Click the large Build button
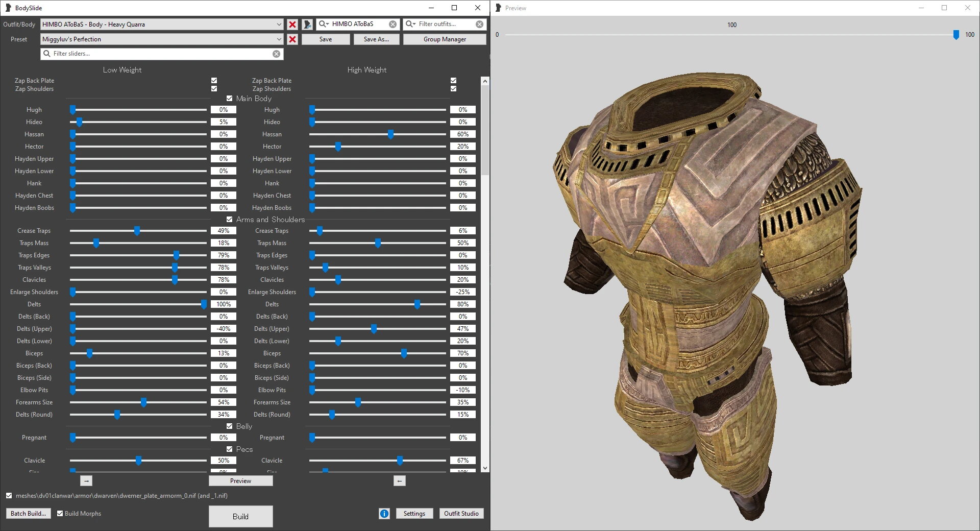This screenshot has height=531, width=980. pos(240,516)
